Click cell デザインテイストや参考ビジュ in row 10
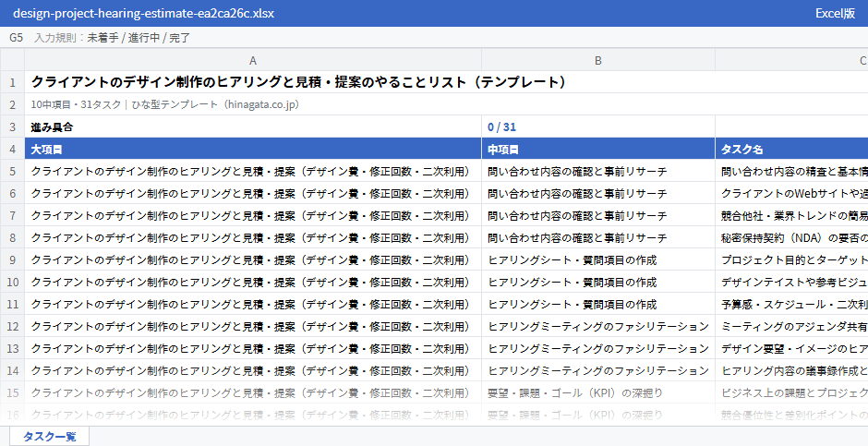This screenshot has height=446, width=868. pyautogui.click(x=791, y=283)
